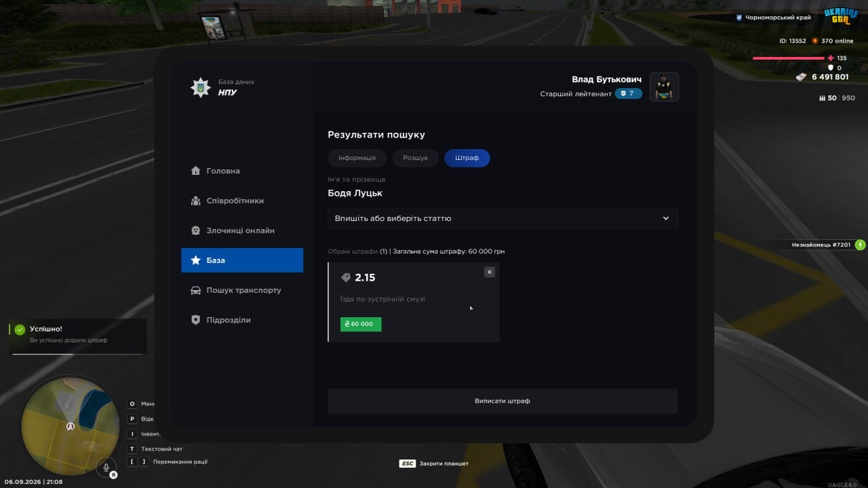Click the ammo bullets icon

(x=823, y=98)
